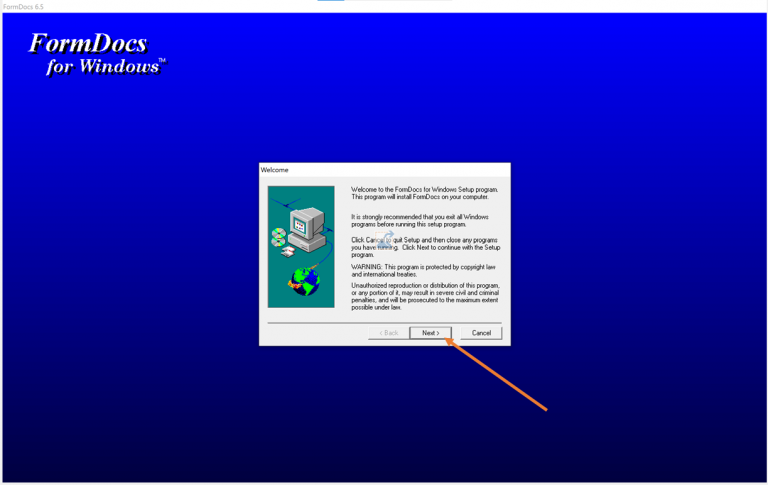The width and height of the screenshot is (768, 485).
Task: Click the "Unauthorized reproduction" paragraph
Action: 425,296
